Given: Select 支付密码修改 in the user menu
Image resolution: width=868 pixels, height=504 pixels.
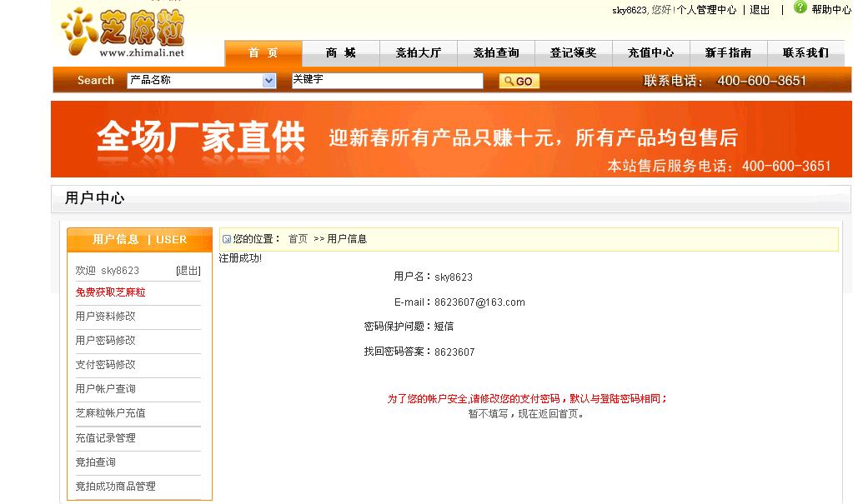Looking at the screenshot, I should (105, 365).
